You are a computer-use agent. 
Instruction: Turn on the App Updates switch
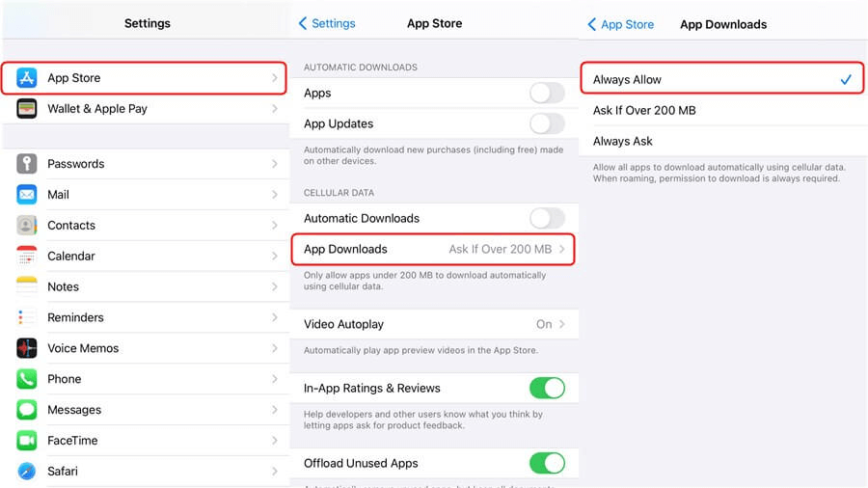tap(547, 123)
